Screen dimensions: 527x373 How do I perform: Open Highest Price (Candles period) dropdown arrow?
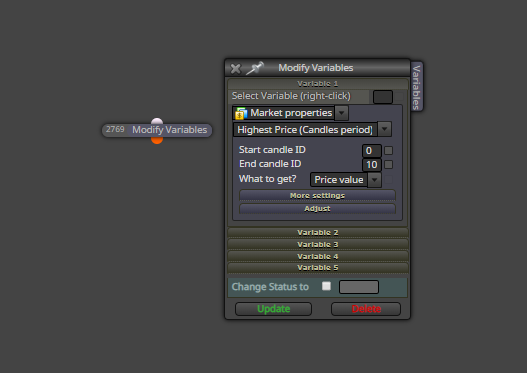pos(384,129)
